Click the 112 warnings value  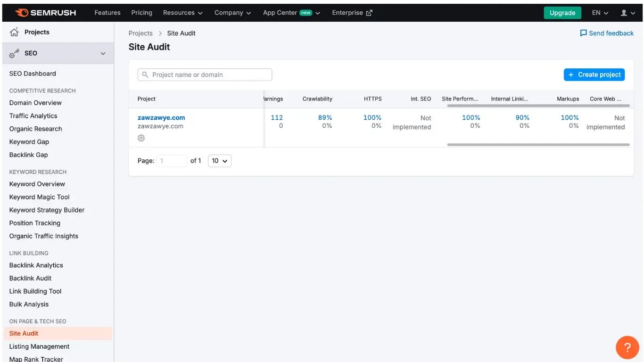(277, 117)
